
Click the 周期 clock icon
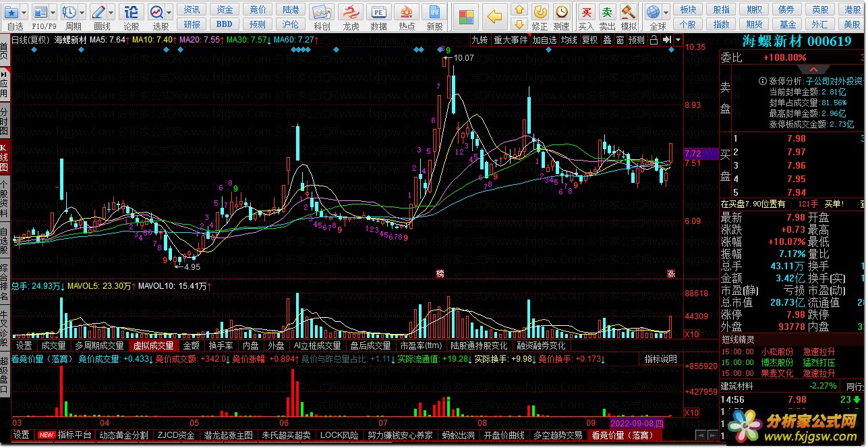click(x=69, y=12)
